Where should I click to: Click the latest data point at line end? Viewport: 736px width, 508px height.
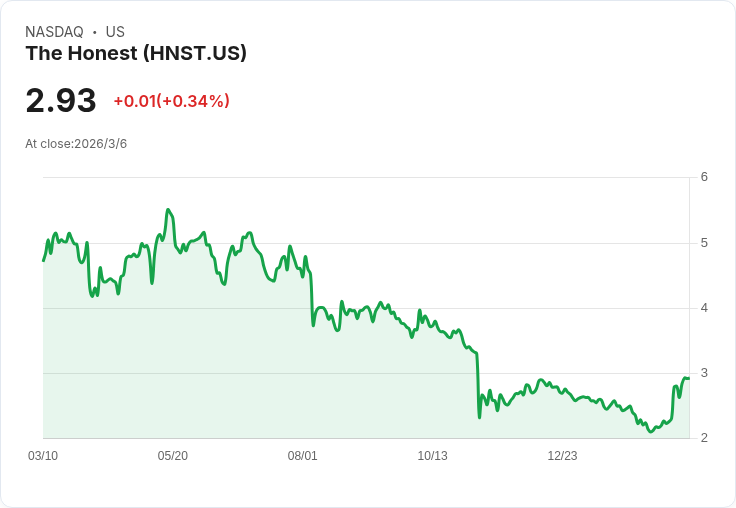pyautogui.click(x=688, y=378)
